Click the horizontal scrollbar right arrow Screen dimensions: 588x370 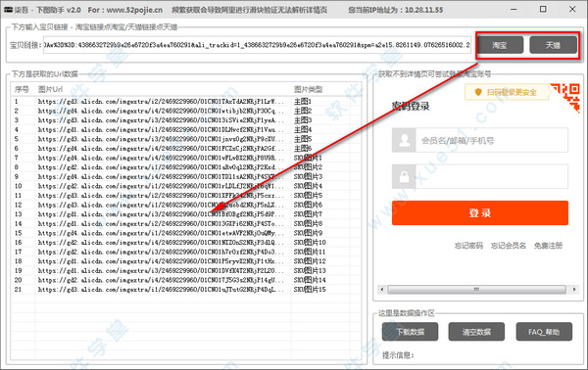pos(574,290)
